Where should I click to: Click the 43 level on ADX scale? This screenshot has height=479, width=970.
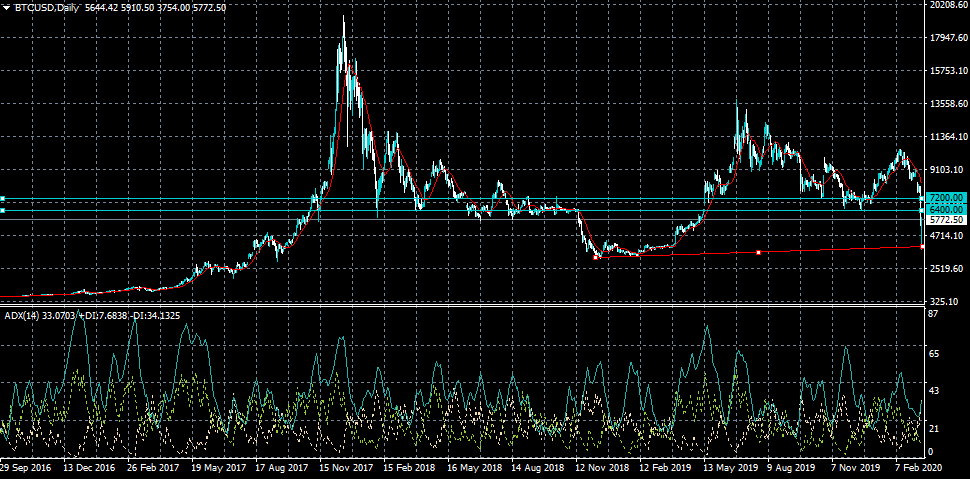934,391
